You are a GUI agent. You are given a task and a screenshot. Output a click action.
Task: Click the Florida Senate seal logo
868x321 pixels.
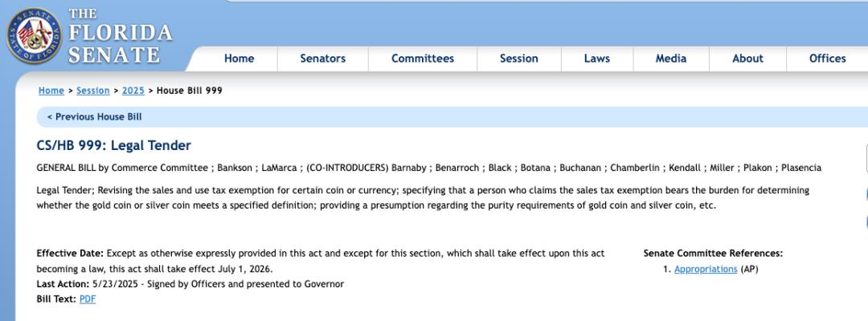tap(33, 35)
